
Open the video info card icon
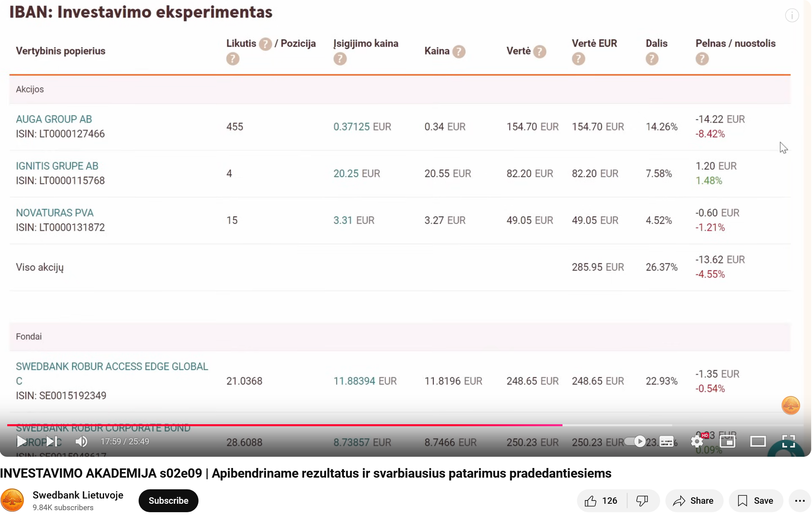792,16
